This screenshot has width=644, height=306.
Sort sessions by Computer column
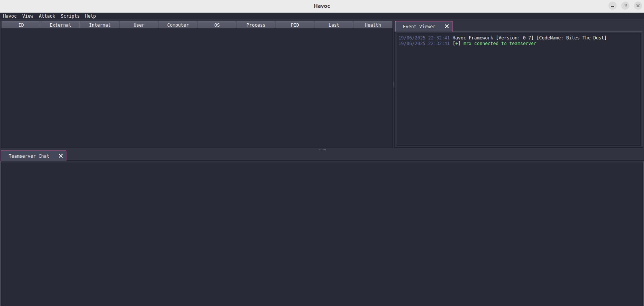178,25
